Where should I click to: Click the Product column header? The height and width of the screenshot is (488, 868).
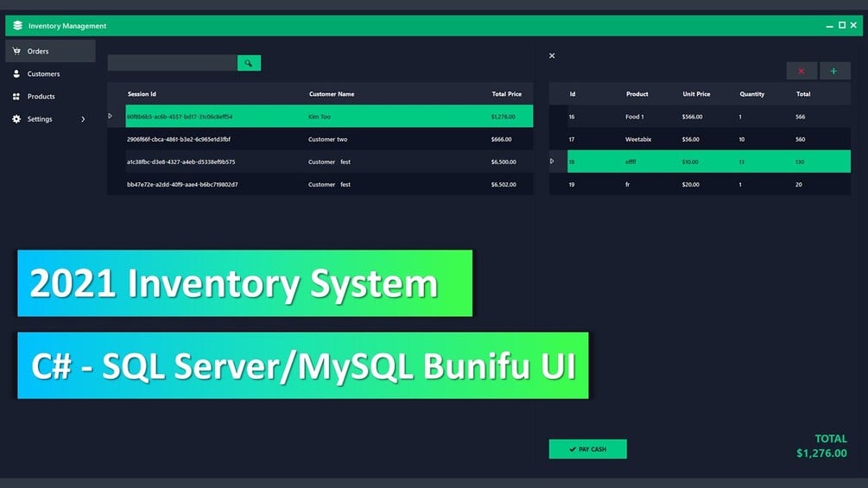(637, 94)
